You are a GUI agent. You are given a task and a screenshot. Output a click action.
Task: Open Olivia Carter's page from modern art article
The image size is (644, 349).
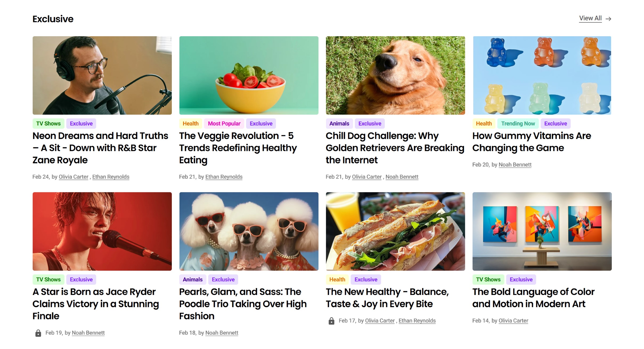513,321
